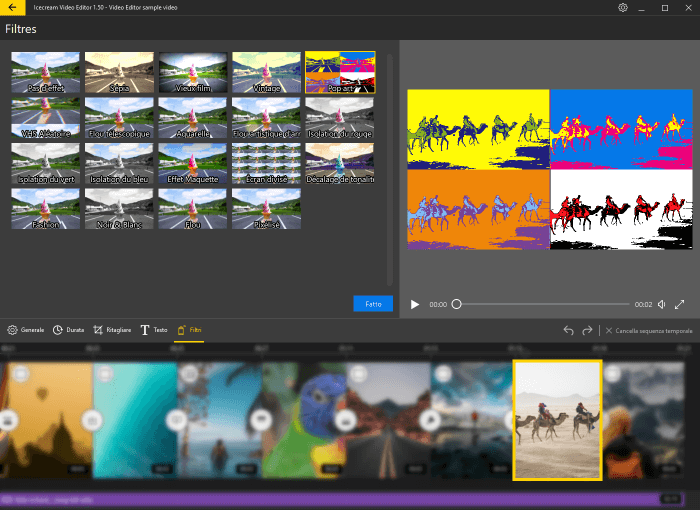Choose the Vieux film filter

click(x=193, y=72)
